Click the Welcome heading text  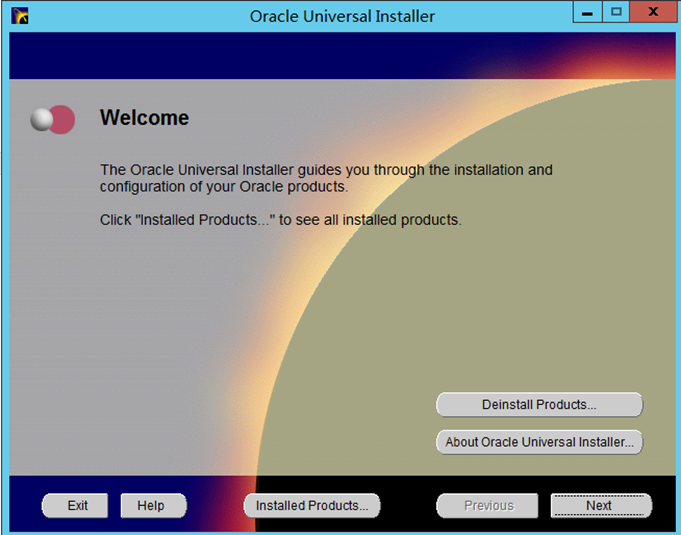tap(145, 118)
